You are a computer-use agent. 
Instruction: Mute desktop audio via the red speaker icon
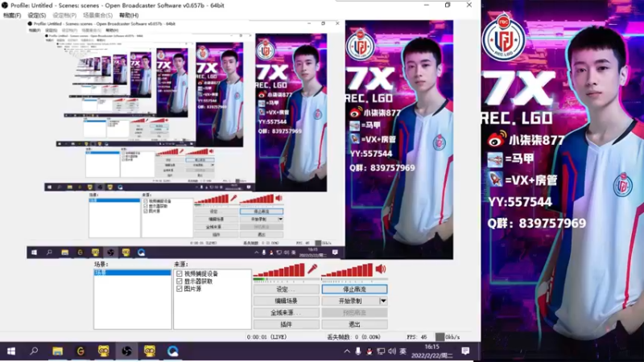tap(380, 269)
